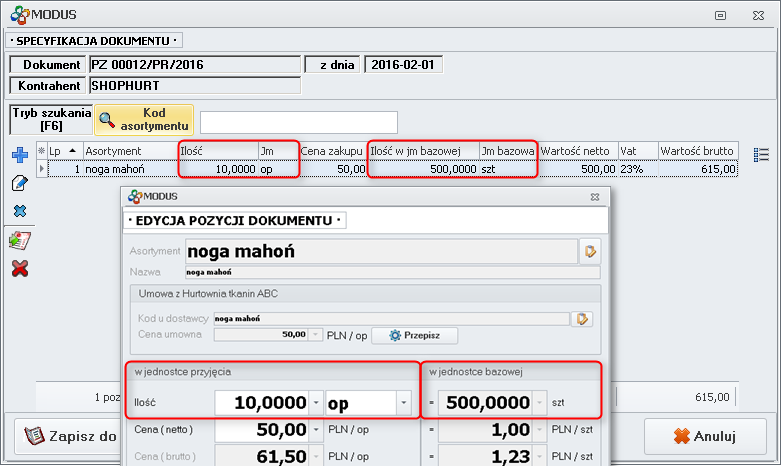Open the Cena umowna 50,00 dropdown arrow
The image size is (781, 466).
(315, 335)
